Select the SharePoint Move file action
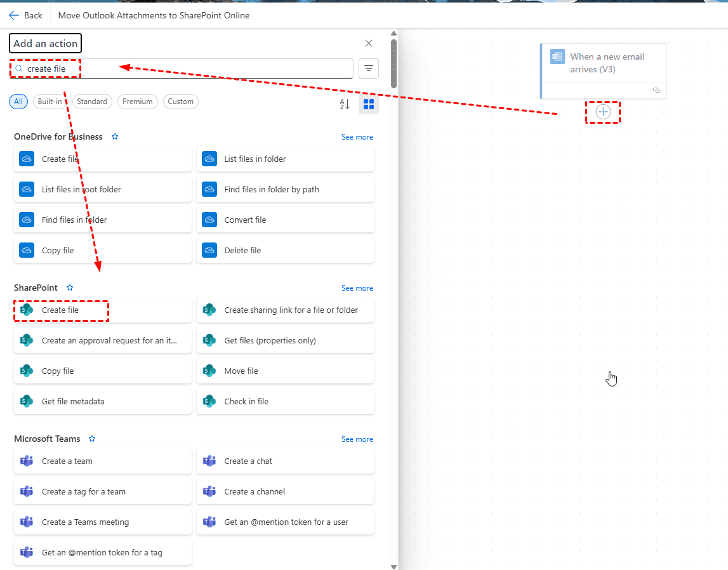 (285, 371)
